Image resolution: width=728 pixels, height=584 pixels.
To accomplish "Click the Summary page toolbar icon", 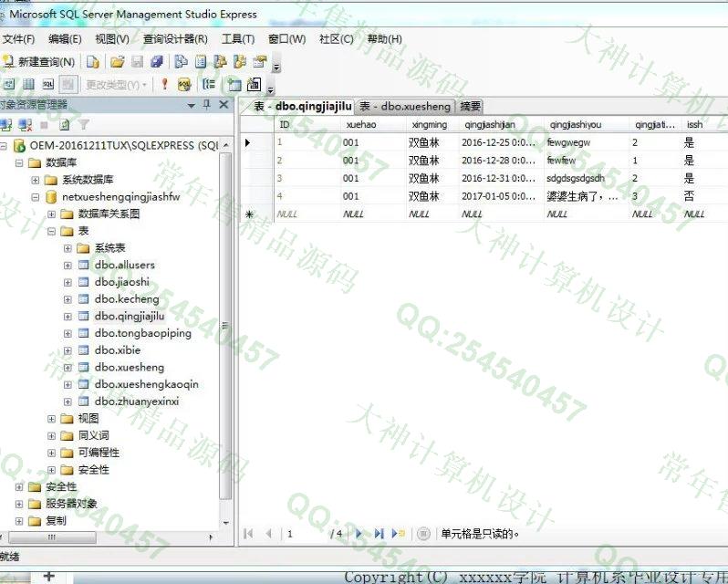I will click(201, 62).
